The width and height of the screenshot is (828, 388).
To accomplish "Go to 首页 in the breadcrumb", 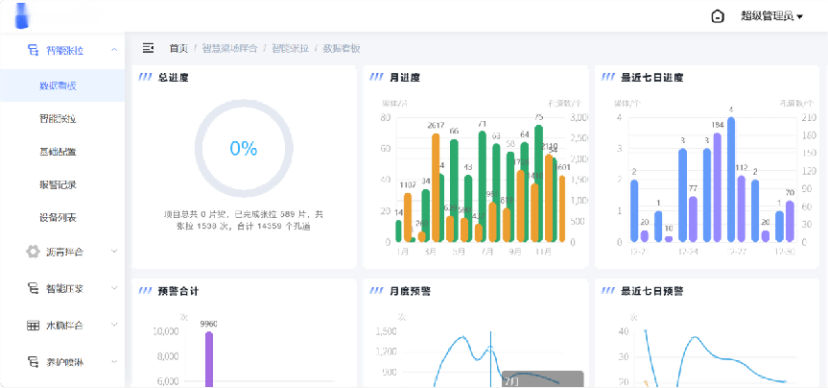I will tap(178, 49).
